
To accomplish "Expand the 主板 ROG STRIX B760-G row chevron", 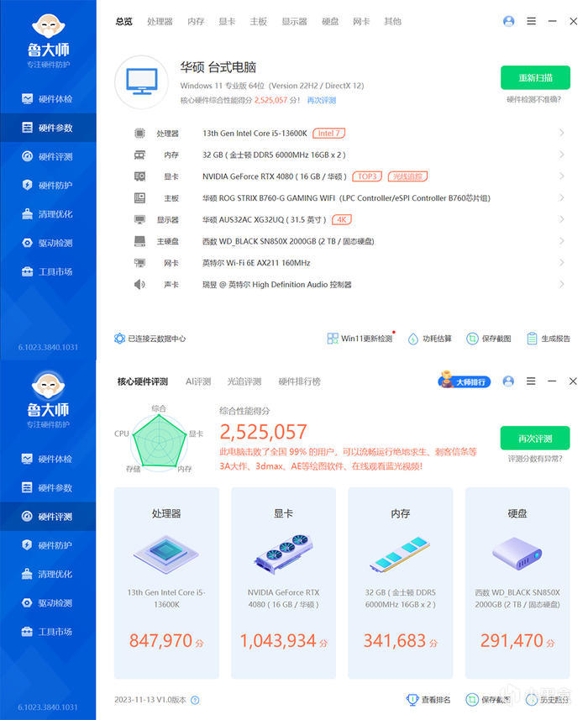I will tap(561, 197).
